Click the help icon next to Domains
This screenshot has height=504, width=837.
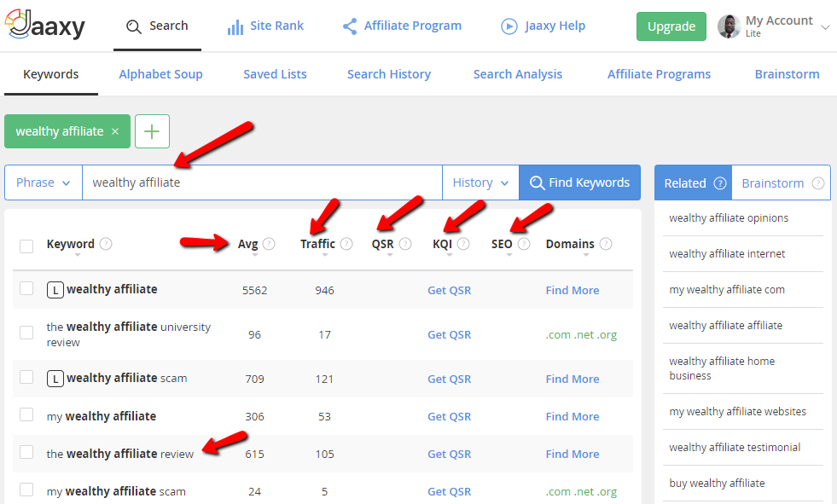605,244
